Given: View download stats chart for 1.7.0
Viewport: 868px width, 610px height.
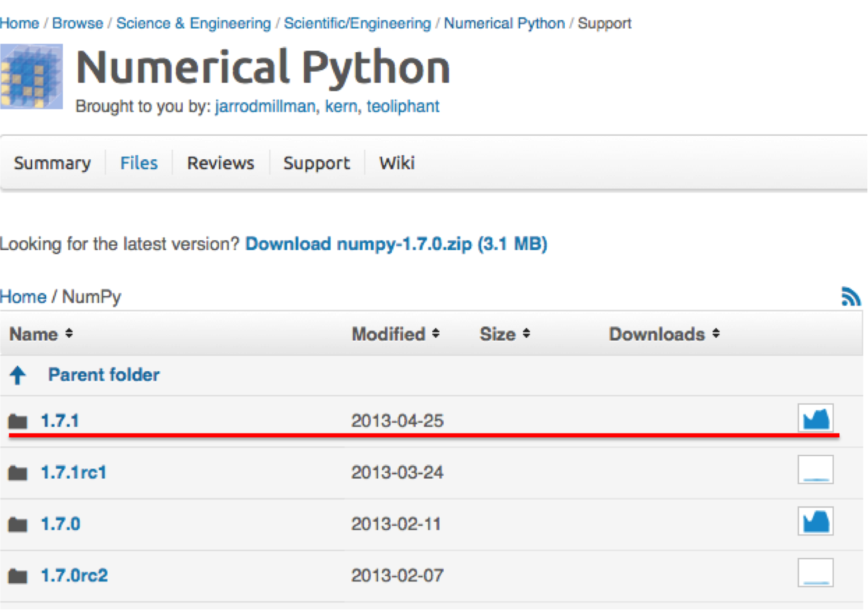Looking at the screenshot, I should click(x=816, y=521).
